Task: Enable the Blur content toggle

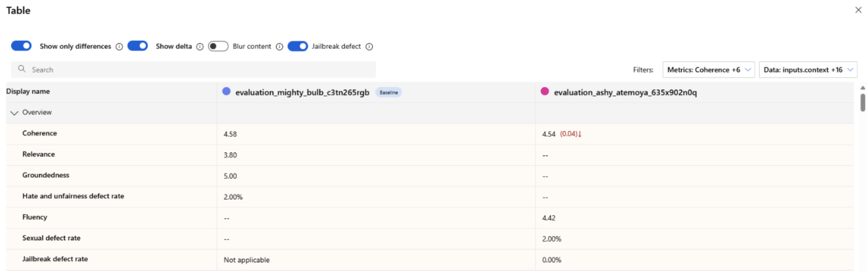Action: pos(218,46)
